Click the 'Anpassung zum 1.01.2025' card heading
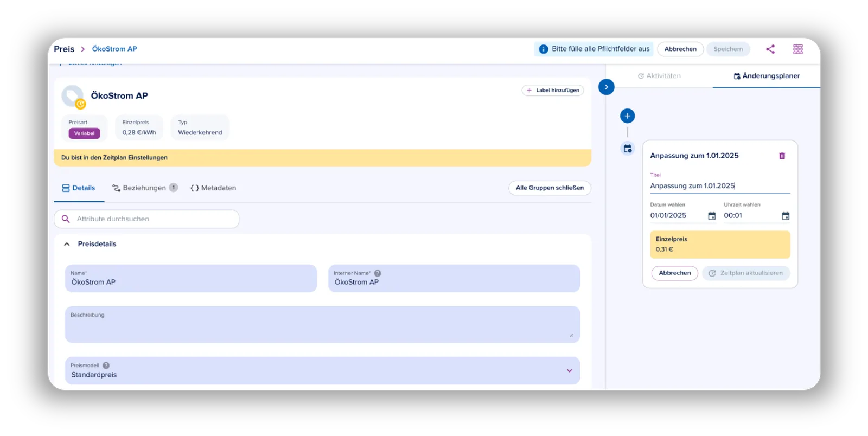This screenshot has width=868, height=436. pos(694,156)
